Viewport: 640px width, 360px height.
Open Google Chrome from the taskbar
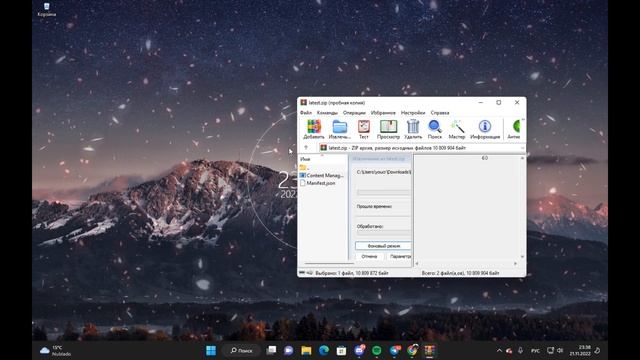coord(412,350)
